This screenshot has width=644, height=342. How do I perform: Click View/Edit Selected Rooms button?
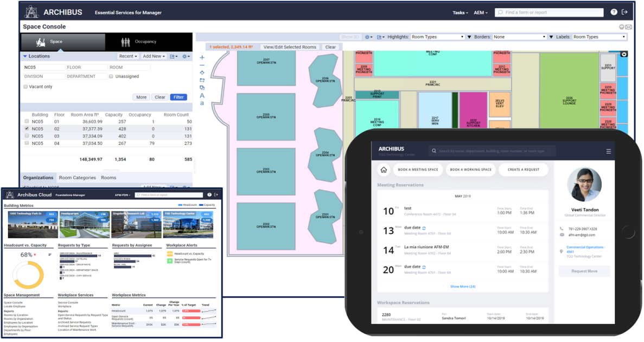pos(290,47)
